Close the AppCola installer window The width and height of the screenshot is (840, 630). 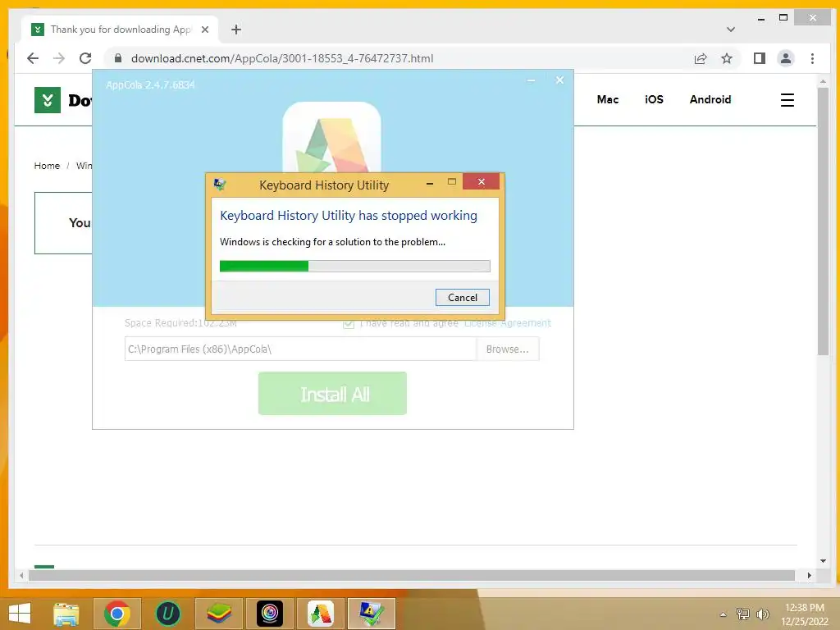click(559, 80)
